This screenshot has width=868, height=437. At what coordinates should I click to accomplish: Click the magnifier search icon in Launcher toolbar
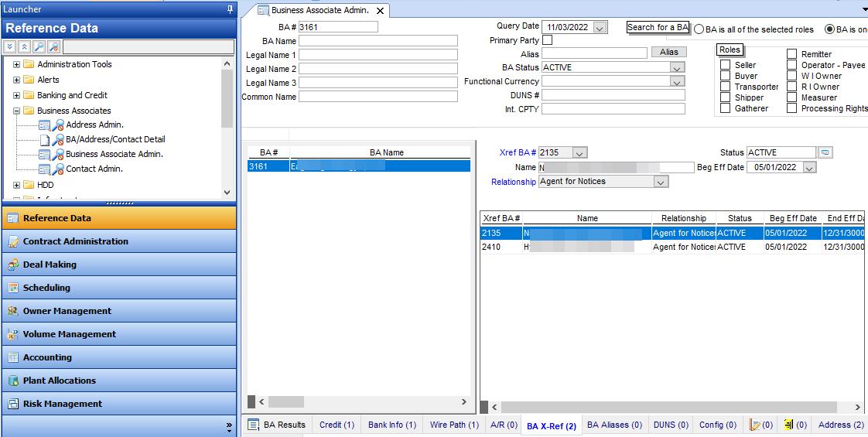point(39,47)
